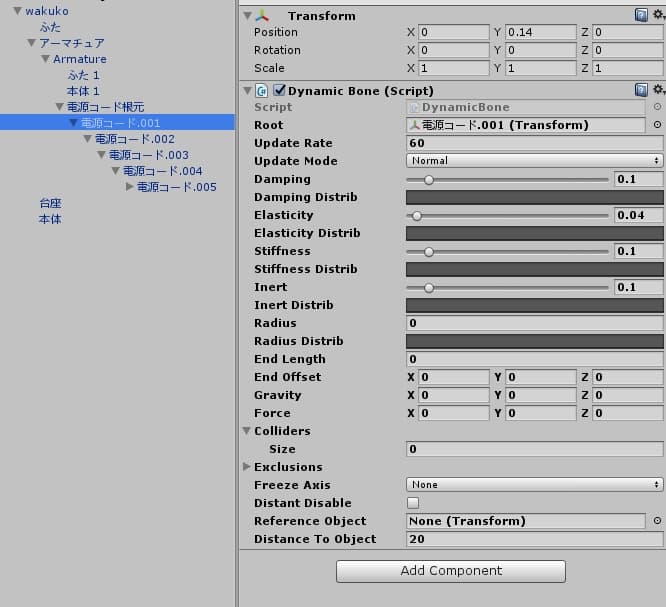Expand the 電源コード.005 hierarchy node

point(129,187)
